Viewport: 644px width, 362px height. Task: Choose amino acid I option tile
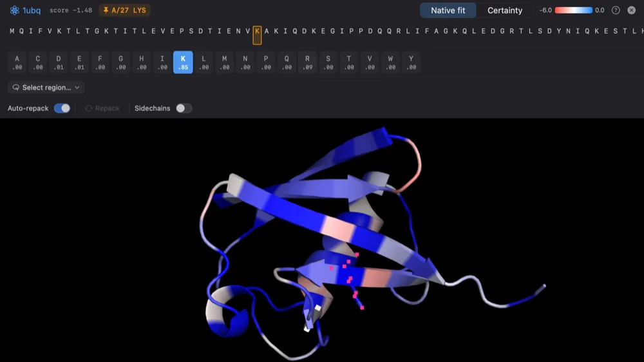pos(162,62)
